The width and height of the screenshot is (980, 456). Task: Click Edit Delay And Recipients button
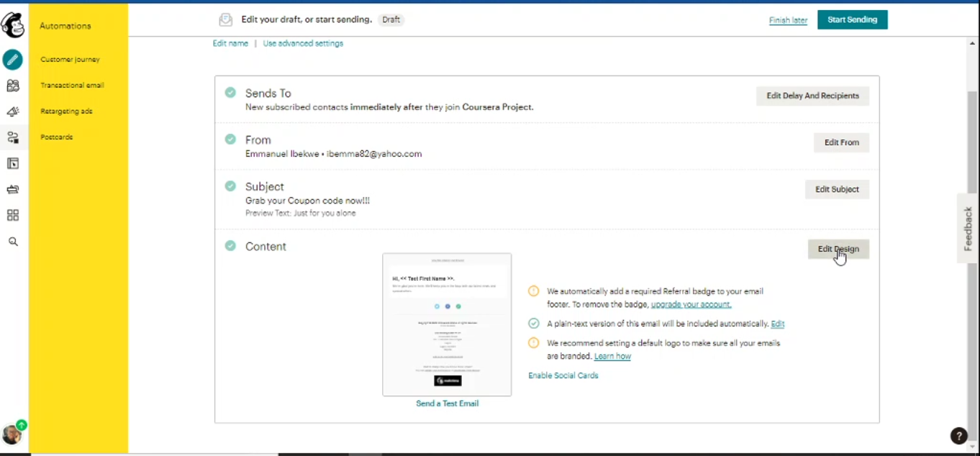pos(812,96)
